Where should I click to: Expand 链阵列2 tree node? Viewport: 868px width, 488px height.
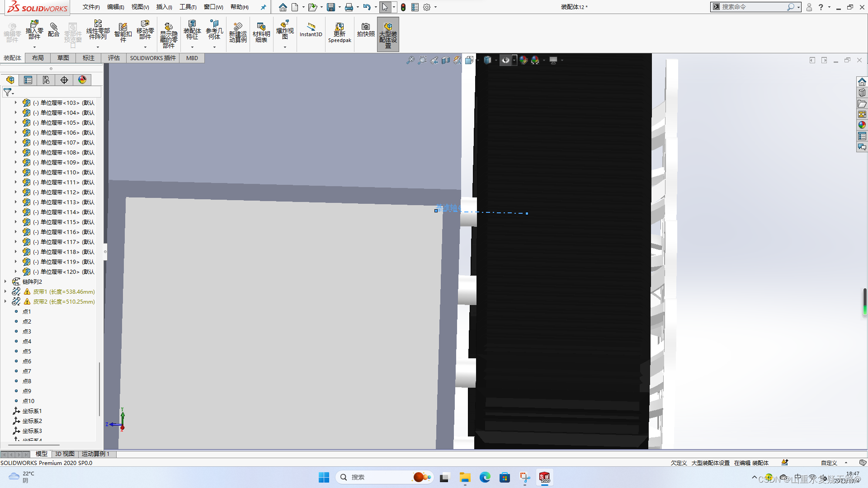pos(5,282)
